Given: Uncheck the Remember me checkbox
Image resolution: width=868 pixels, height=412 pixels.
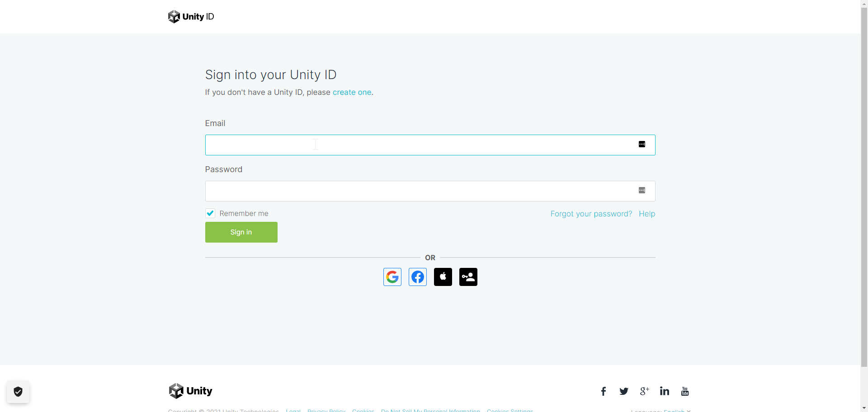Looking at the screenshot, I should coord(210,213).
